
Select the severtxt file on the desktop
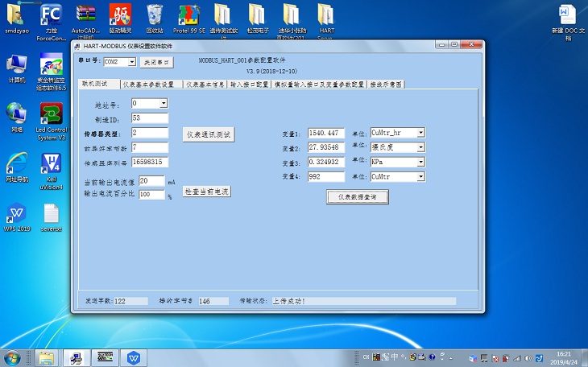tap(51, 214)
